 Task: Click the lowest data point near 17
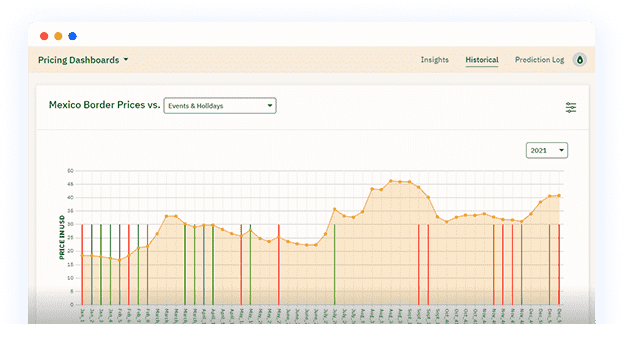pos(119,260)
